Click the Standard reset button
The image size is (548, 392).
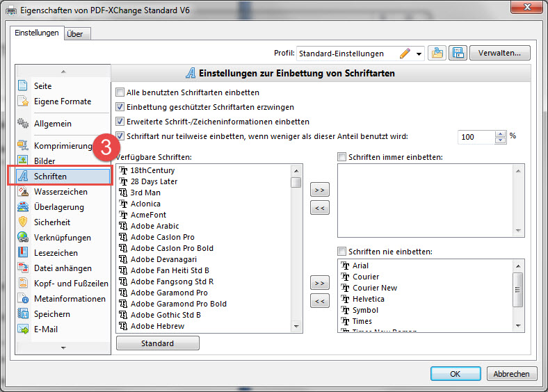pyautogui.click(x=158, y=343)
